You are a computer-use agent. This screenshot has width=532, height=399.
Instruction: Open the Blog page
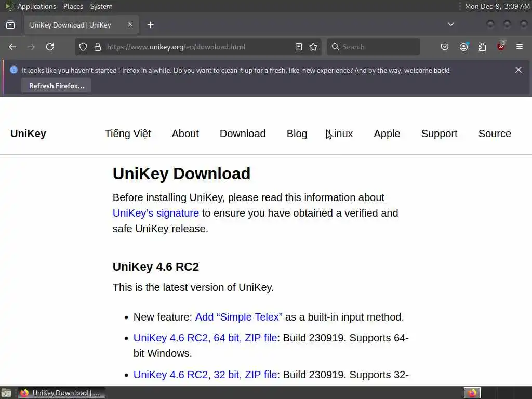(x=297, y=134)
